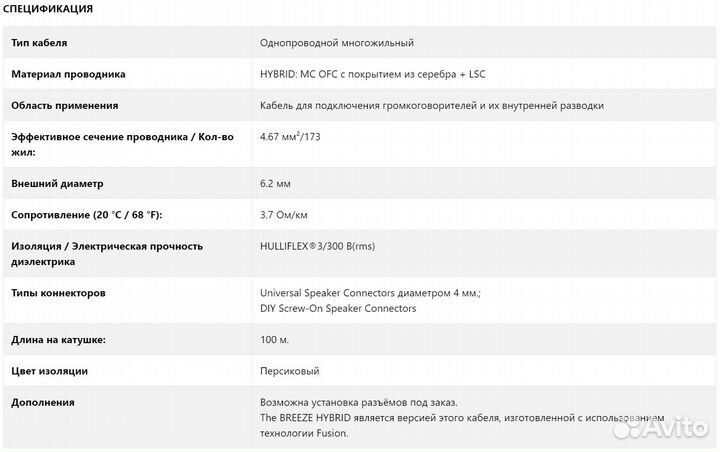Click the HULLIFLEX 3/300 В(rms) insulation value
720x452 pixels.
point(317,246)
